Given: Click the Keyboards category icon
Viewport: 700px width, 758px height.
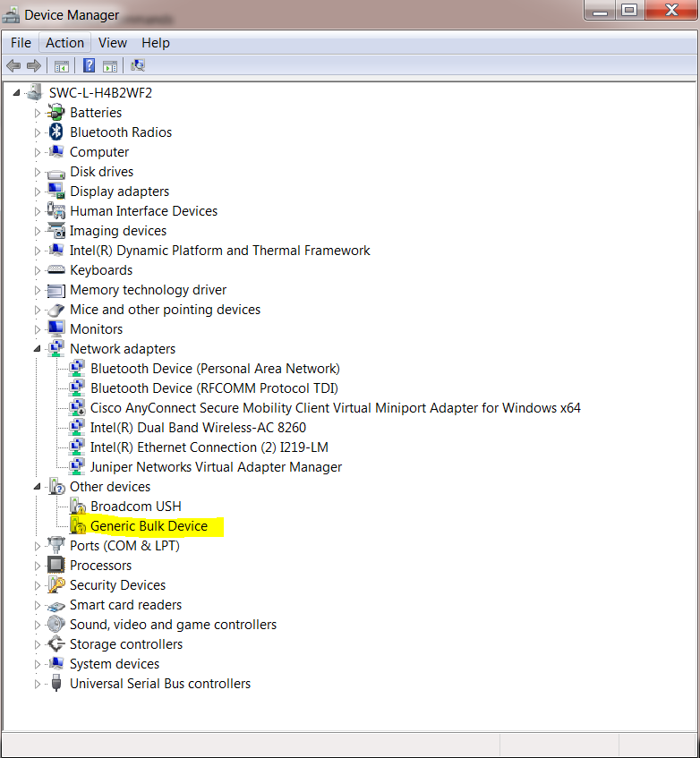Looking at the screenshot, I should coord(56,269).
